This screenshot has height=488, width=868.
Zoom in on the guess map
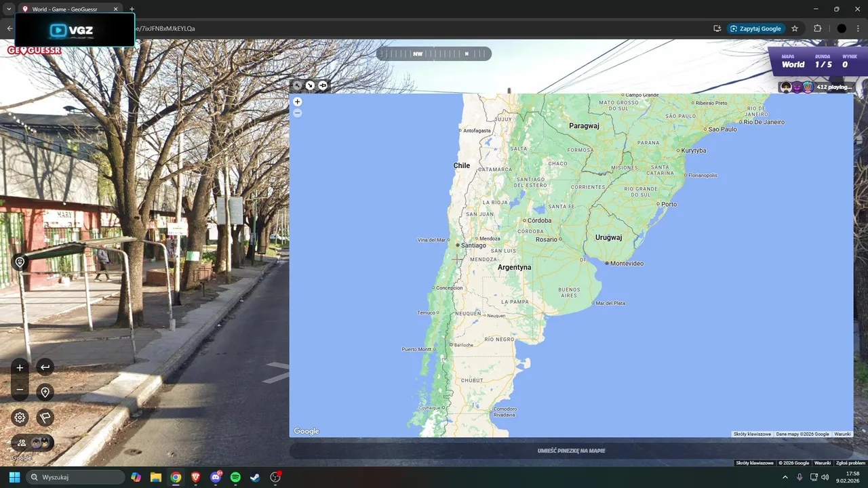tap(297, 102)
